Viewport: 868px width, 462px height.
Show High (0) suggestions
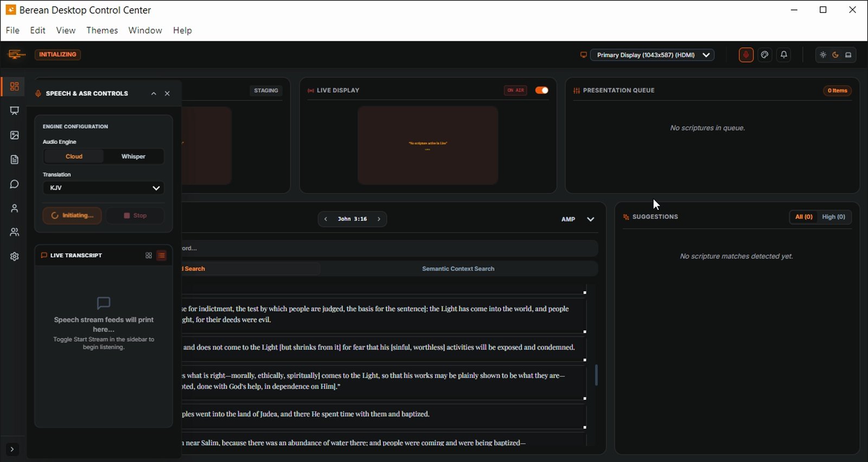(x=833, y=217)
